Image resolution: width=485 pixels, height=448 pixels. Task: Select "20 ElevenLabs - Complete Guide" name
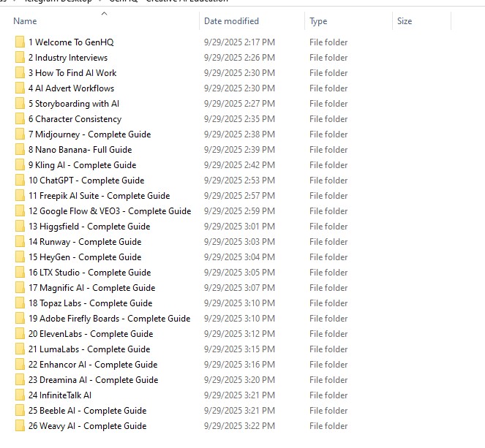coord(91,334)
